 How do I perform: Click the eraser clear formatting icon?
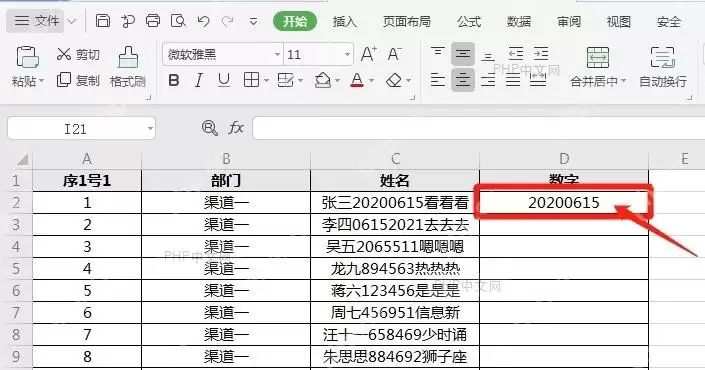(394, 80)
